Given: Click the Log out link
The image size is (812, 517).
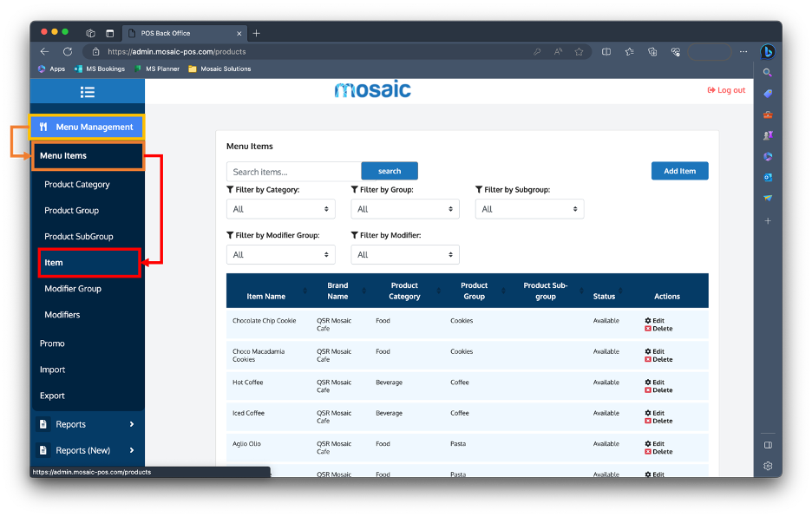Looking at the screenshot, I should (725, 89).
